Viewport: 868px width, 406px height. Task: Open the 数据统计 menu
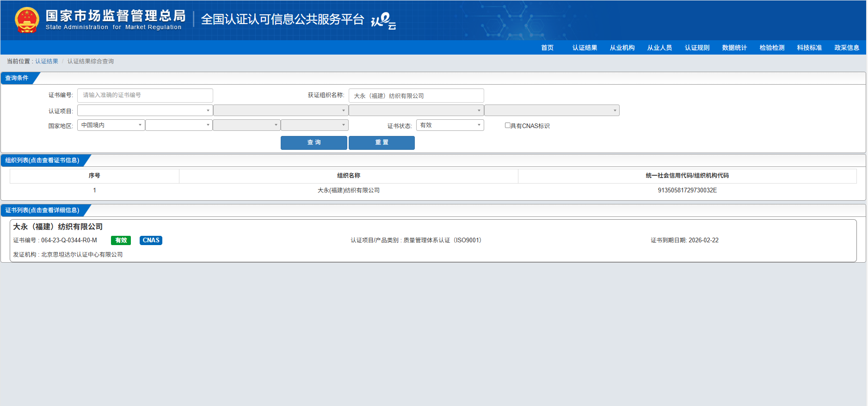point(734,48)
